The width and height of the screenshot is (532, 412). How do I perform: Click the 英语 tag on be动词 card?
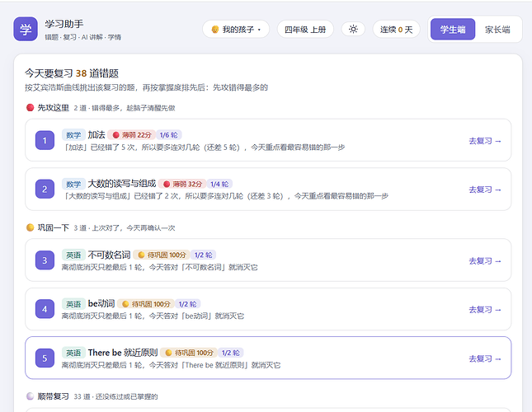coord(73,304)
